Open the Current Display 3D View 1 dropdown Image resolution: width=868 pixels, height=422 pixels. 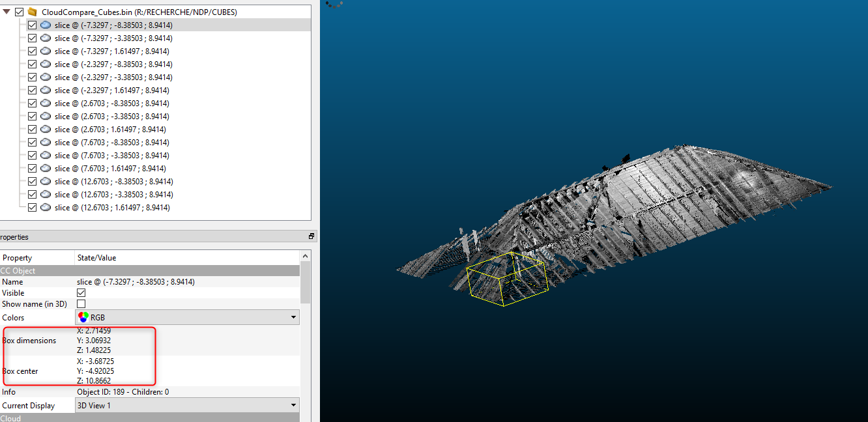click(x=188, y=406)
